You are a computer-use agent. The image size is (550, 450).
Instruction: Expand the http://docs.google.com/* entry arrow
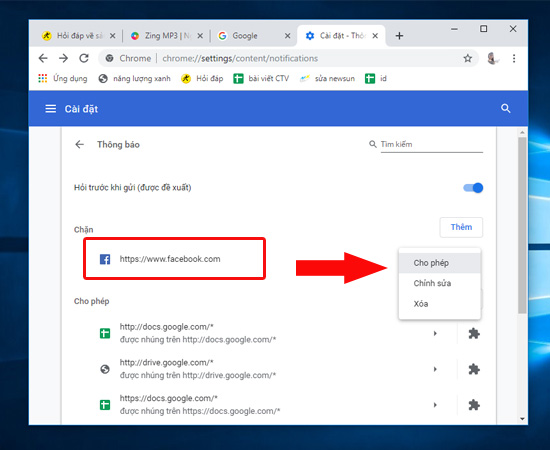pos(435,333)
